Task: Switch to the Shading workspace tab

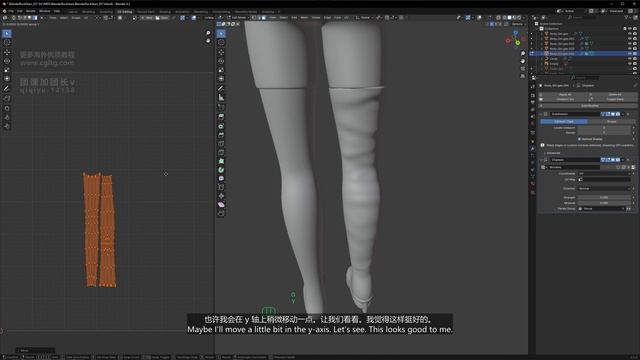Action: click(x=165, y=11)
